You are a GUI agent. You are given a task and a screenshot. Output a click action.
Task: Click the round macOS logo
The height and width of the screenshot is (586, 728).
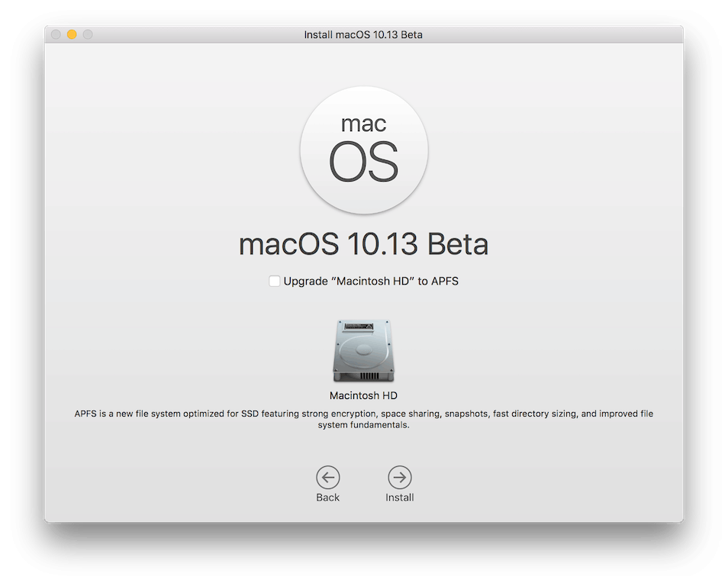(364, 150)
